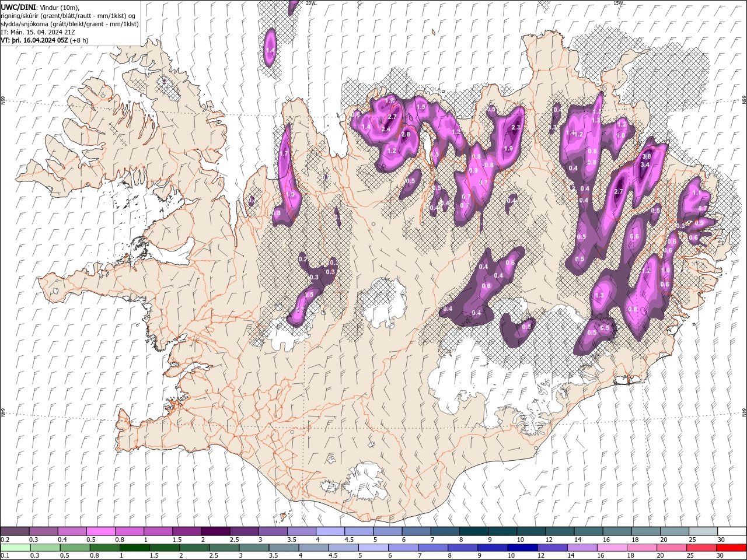Click the '15W' longitude label at the top
The height and width of the screenshot is (560, 747).
pyautogui.click(x=619, y=3)
